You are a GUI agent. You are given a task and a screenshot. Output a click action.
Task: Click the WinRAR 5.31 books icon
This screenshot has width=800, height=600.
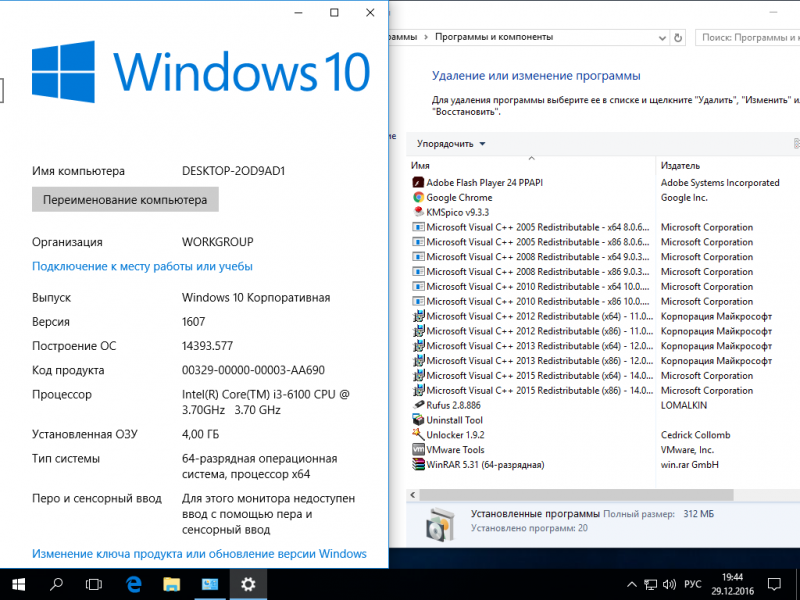(x=418, y=464)
